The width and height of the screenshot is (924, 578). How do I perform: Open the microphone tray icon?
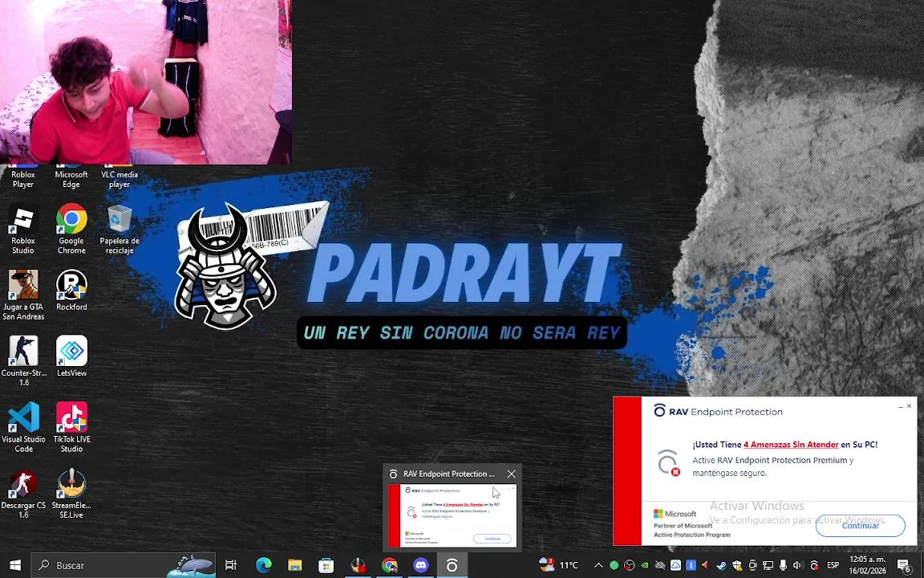tap(783, 565)
